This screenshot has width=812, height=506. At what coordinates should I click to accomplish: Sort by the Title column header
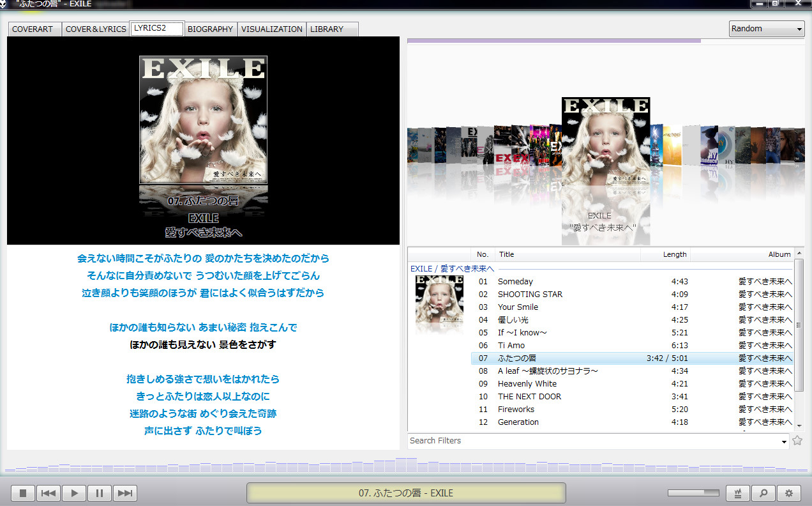coord(568,254)
